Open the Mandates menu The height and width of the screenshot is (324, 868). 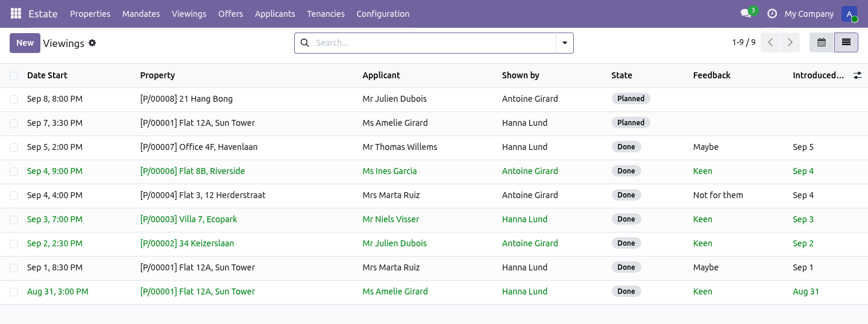coord(141,14)
